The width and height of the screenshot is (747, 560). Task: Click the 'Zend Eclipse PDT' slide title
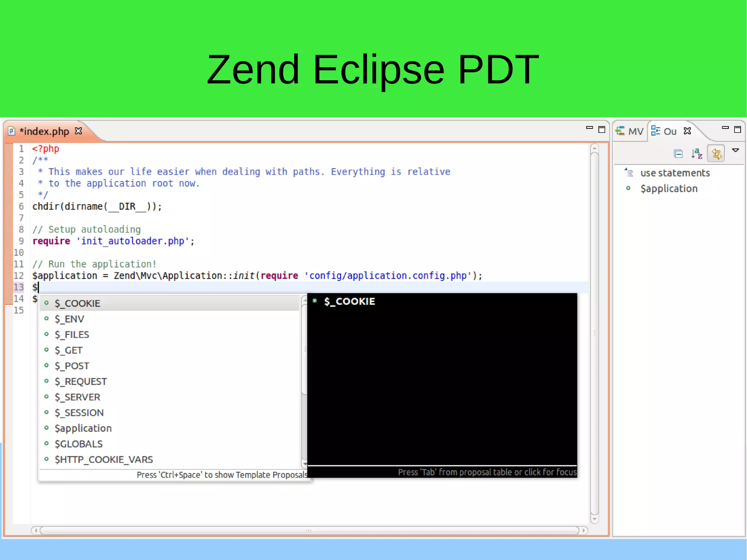pos(373,69)
